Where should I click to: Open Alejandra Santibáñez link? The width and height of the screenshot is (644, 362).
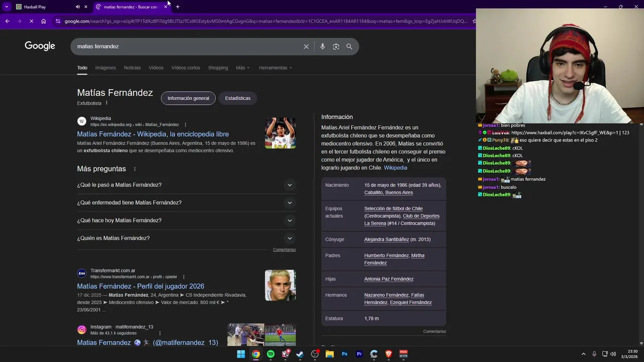tap(386, 239)
